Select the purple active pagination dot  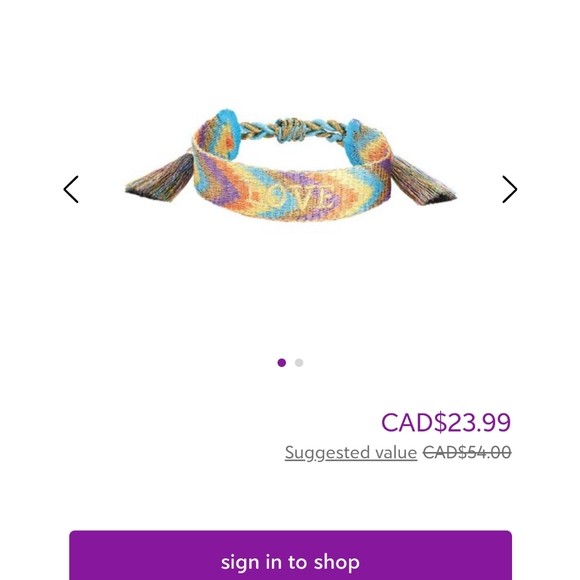(x=281, y=362)
